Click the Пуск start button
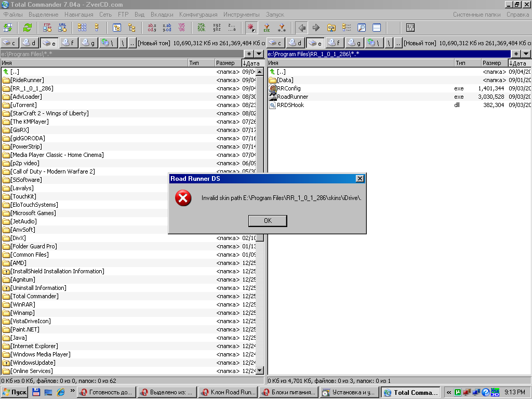Screen dimensions: 532x399 [x=15, y=392]
